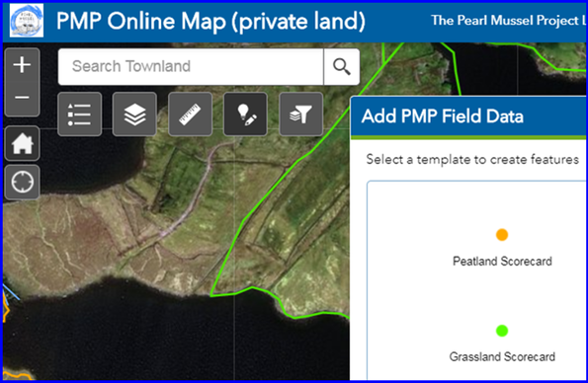588x383 pixels.
Task: Click 'The Pearl Mussel Project' header text
Action: coord(505,21)
